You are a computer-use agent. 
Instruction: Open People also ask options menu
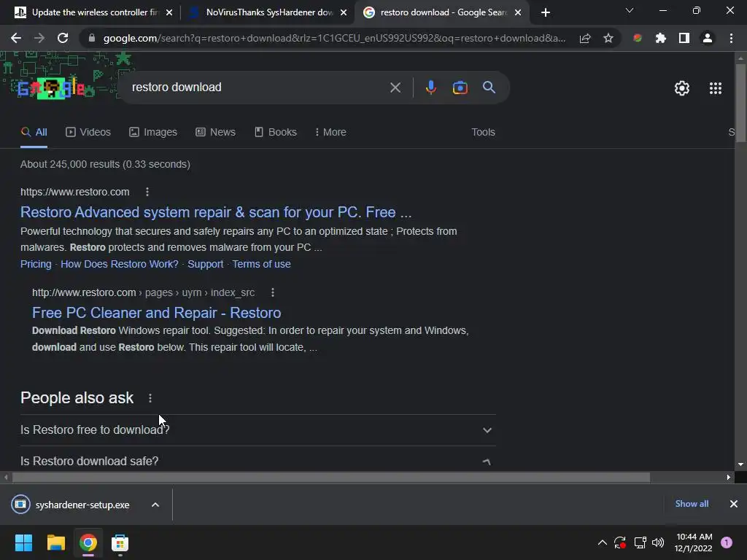[150, 398]
